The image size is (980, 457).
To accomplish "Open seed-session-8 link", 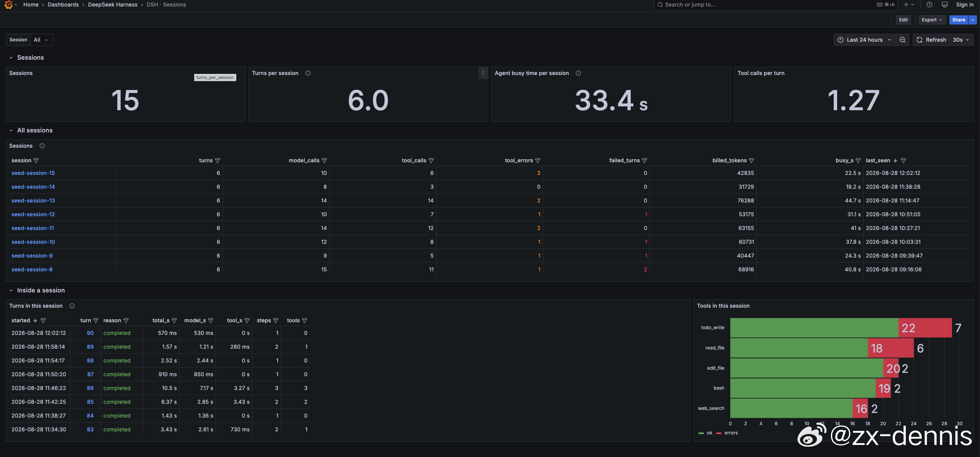I will pos(32,269).
